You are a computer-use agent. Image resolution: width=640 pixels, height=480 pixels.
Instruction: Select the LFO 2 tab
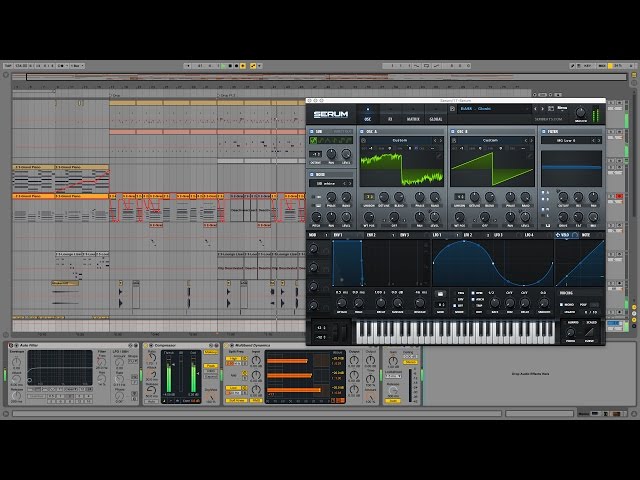[468, 235]
